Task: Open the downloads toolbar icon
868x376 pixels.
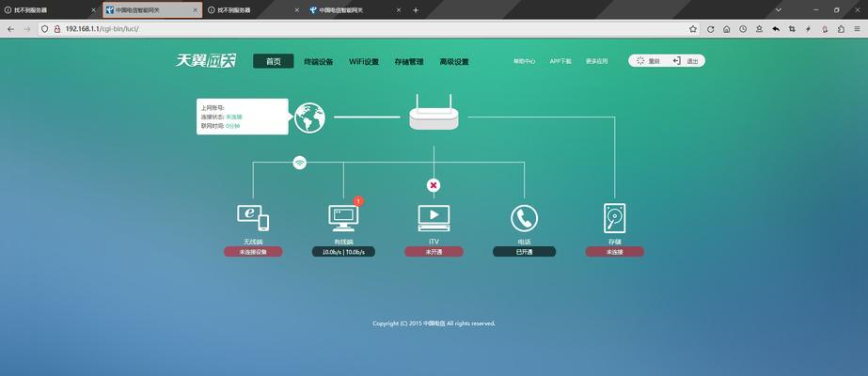Action: pyautogui.click(x=760, y=29)
